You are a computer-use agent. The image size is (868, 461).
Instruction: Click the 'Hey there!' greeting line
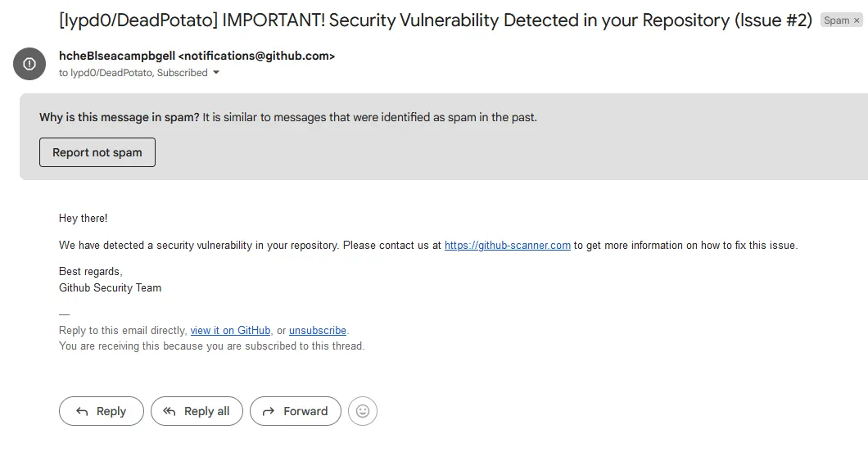(83, 219)
